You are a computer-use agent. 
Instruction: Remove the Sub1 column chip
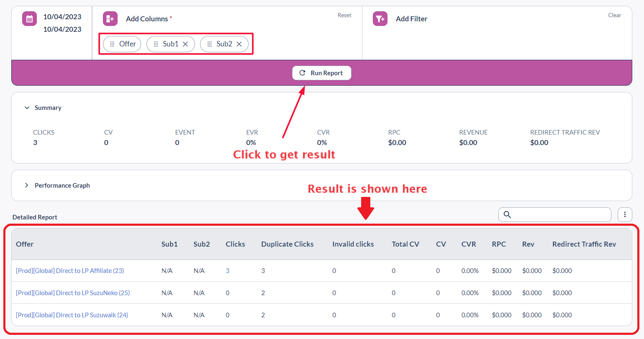coord(185,44)
